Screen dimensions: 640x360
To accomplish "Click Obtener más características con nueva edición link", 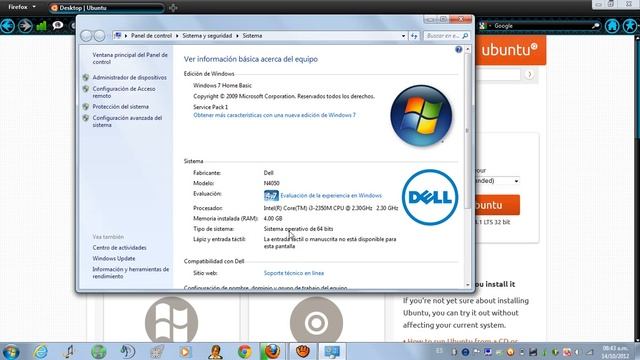I will (x=274, y=115).
